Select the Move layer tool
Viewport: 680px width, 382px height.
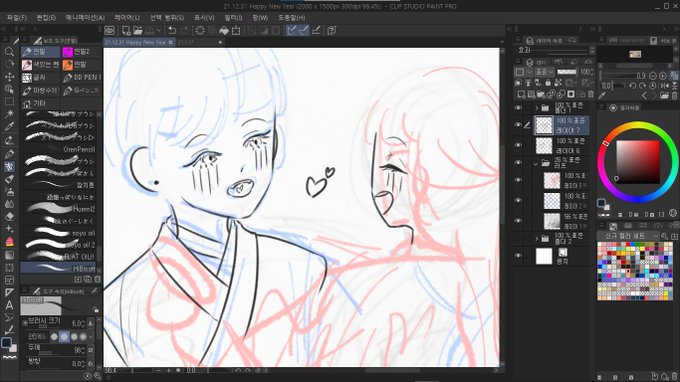click(9, 77)
